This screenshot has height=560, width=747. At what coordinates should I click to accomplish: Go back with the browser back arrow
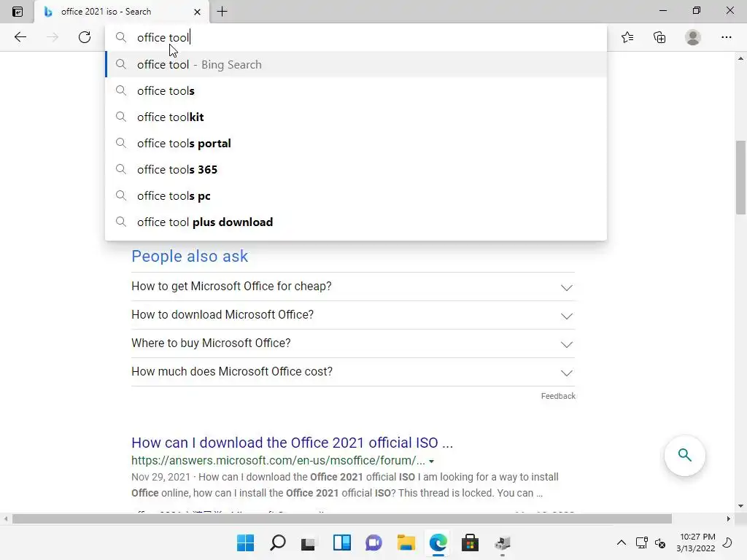[x=20, y=37]
